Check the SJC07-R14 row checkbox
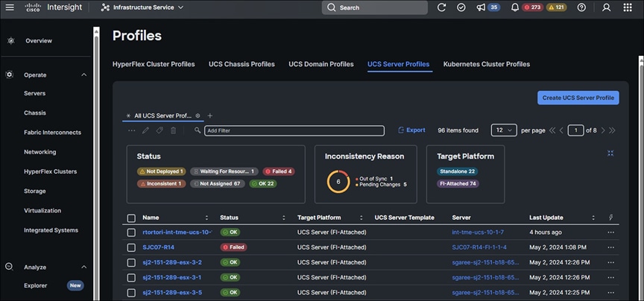Viewport: 644px width, 301px height. tap(131, 247)
